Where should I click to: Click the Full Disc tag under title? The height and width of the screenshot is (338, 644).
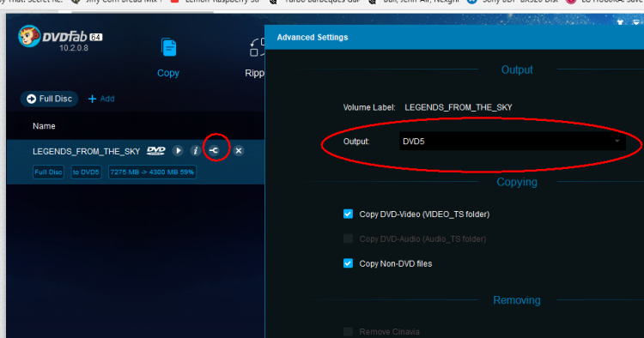48,172
